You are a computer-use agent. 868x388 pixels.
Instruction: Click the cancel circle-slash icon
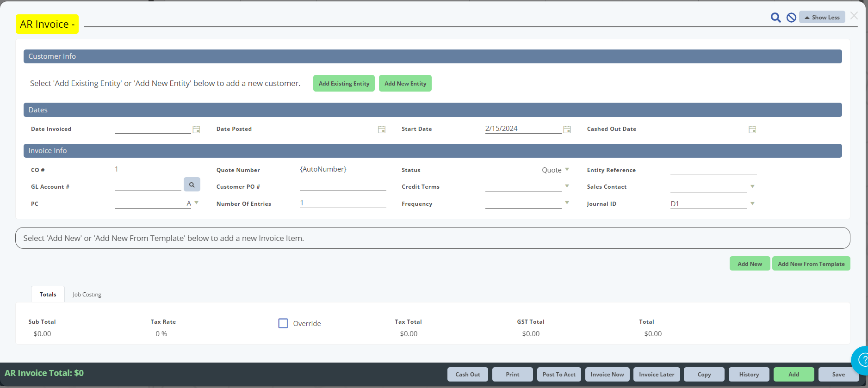click(x=791, y=18)
